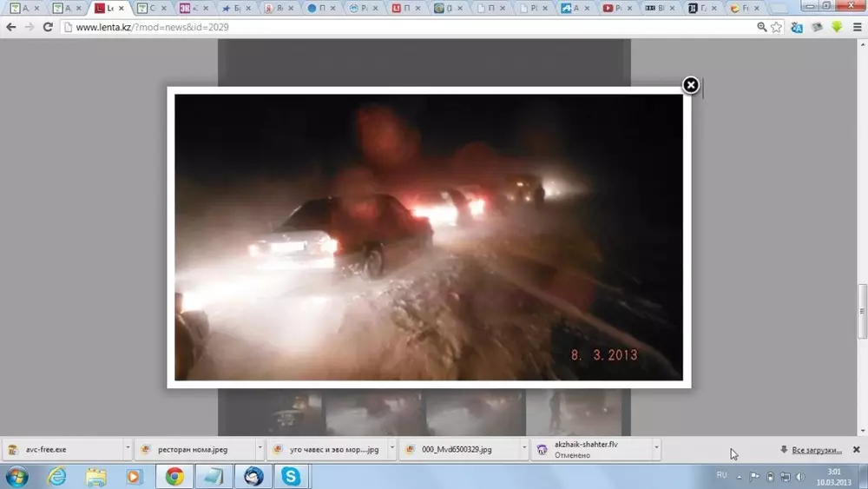Open Skype from the taskbar
Screen dimensions: 868x489
pyautogui.click(x=290, y=476)
